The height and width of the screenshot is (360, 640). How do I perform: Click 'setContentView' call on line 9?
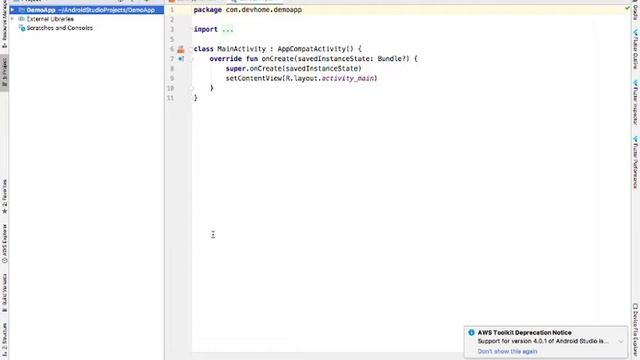tap(254, 78)
